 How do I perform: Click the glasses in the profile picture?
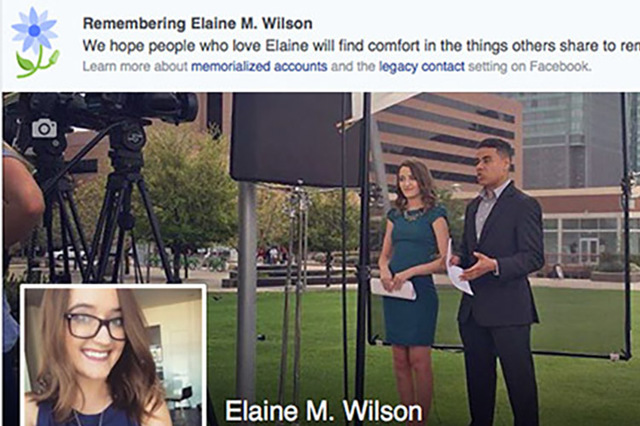(95, 325)
